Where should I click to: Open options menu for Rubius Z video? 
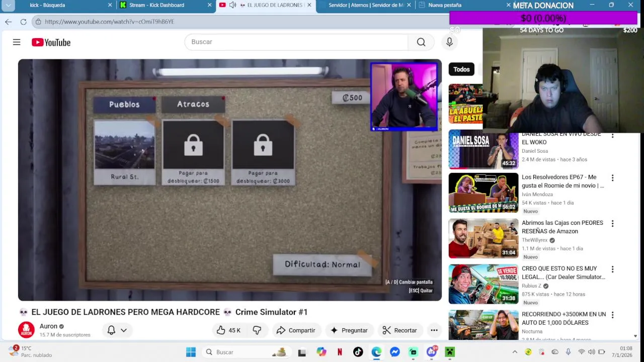pyautogui.click(x=612, y=269)
